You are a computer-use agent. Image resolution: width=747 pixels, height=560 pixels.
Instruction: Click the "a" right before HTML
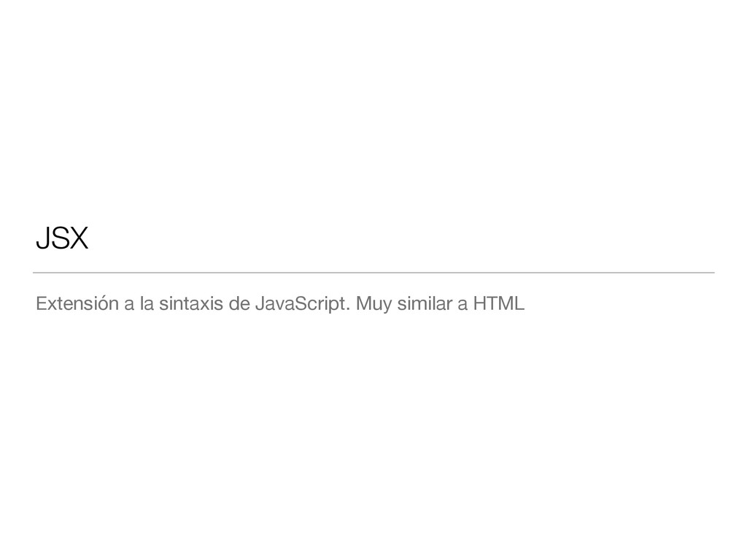(x=462, y=306)
